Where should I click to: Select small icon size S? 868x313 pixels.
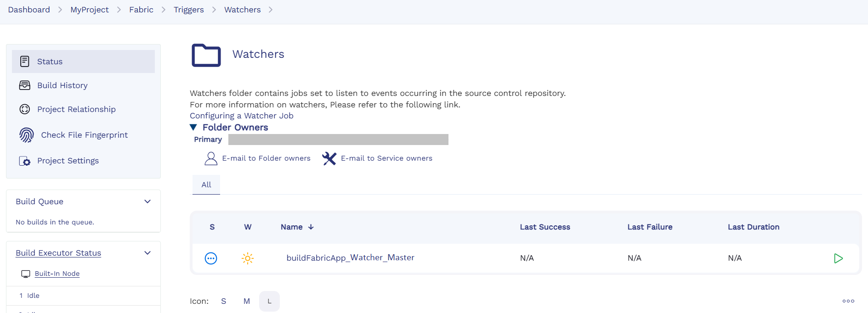[x=224, y=301]
